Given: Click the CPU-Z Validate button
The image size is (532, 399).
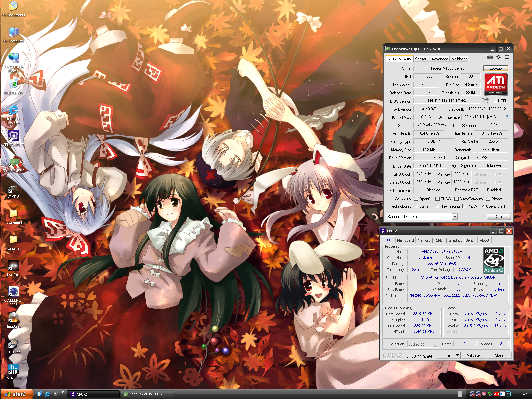Looking at the screenshot, I should [x=473, y=355].
